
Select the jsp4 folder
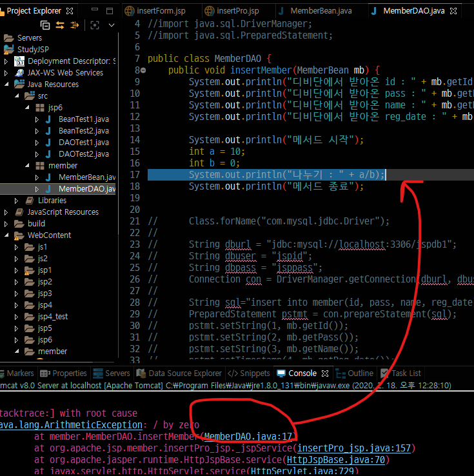tap(38, 305)
